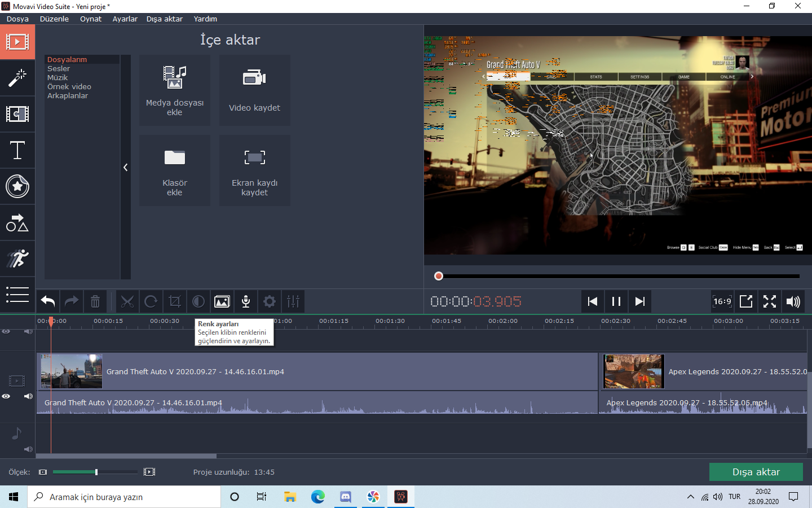Adjust the timeline Ölçek zoom slider
The height and width of the screenshot is (508, 812).
(x=96, y=472)
